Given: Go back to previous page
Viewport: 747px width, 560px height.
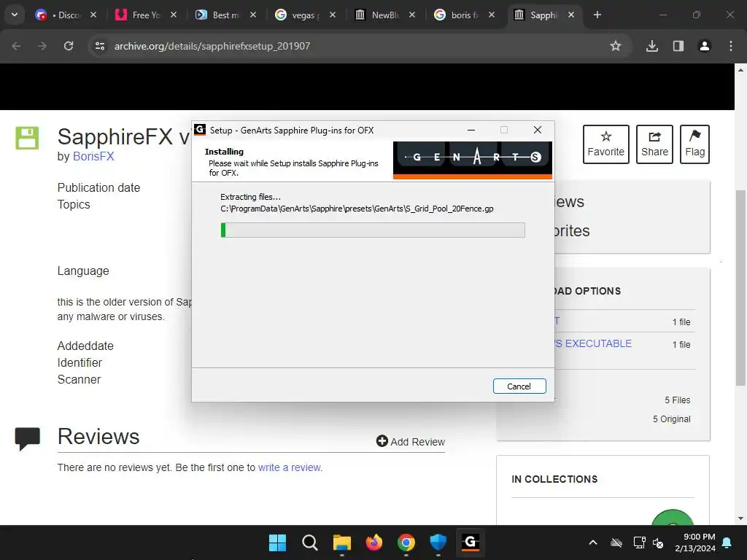Looking at the screenshot, I should pos(16,46).
